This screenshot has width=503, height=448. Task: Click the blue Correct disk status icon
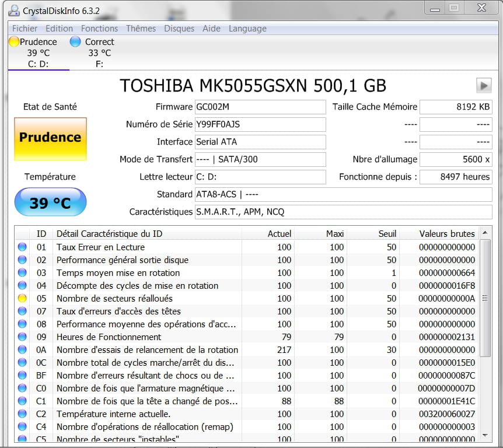75,42
